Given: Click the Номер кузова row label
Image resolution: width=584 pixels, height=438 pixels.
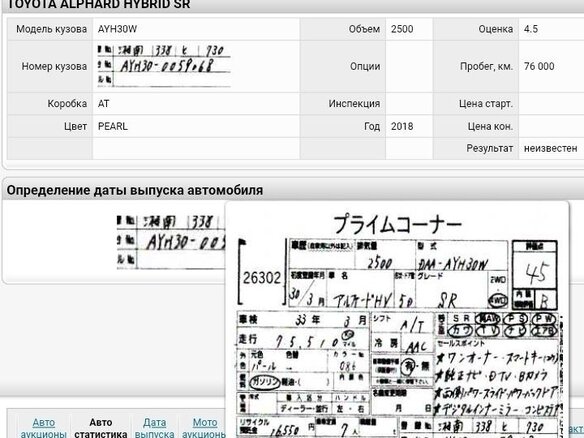Looking at the screenshot, I should pos(54,66).
